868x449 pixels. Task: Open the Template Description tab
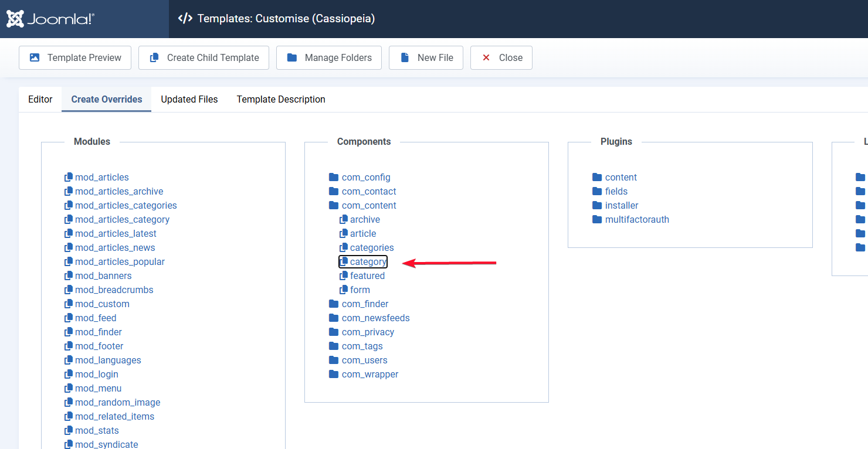tap(281, 99)
